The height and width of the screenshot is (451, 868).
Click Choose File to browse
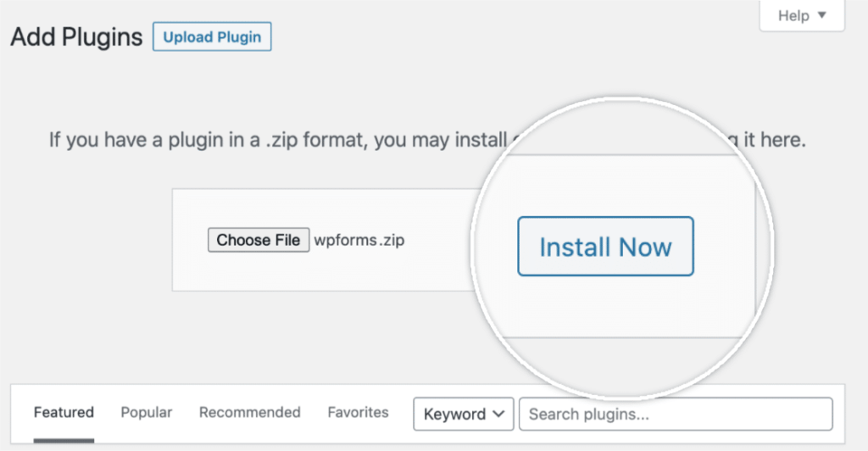click(x=259, y=240)
